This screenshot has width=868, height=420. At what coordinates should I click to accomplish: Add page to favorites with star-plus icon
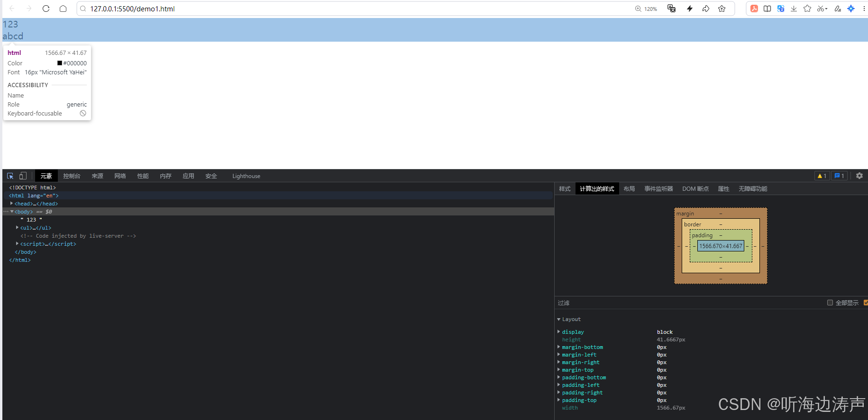[x=722, y=9]
